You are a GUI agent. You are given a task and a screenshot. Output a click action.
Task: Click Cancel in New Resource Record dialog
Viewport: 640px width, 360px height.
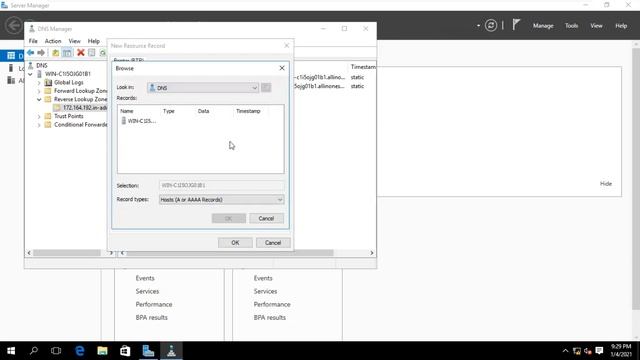(273, 243)
